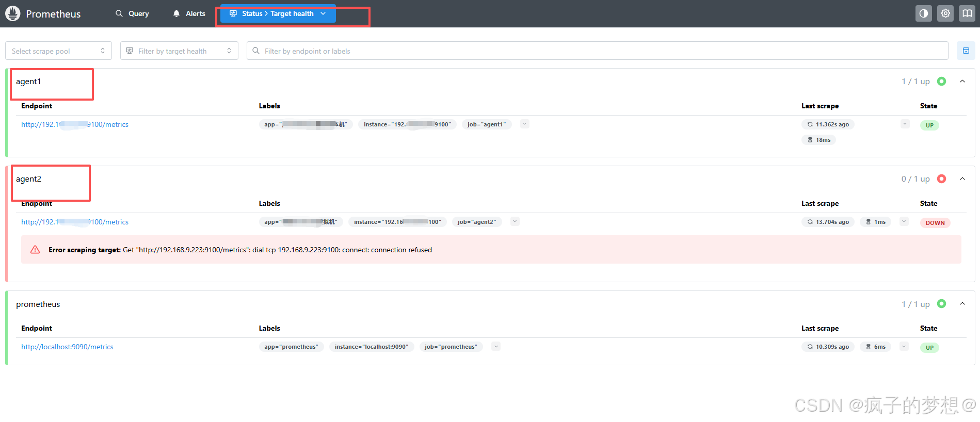Open the Status > Target health dropdown

[x=278, y=13]
